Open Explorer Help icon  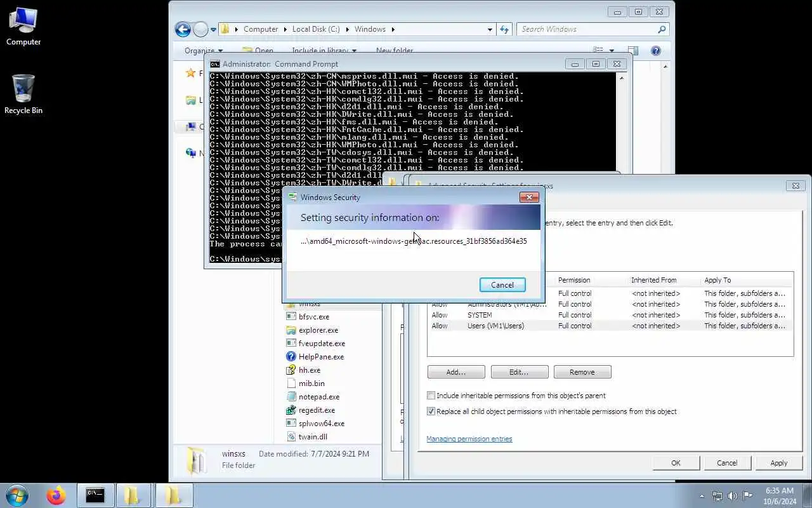[656, 50]
